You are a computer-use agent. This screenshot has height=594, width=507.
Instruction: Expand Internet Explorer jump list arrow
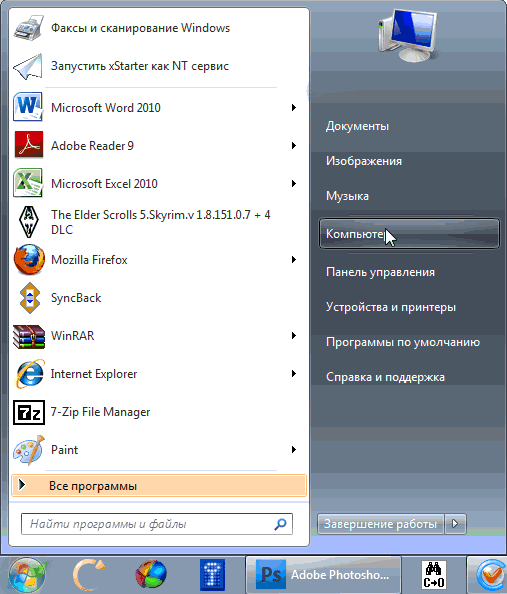click(294, 374)
